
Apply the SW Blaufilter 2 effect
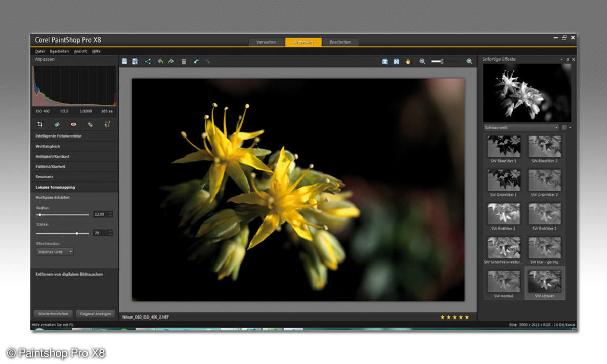coord(544,149)
